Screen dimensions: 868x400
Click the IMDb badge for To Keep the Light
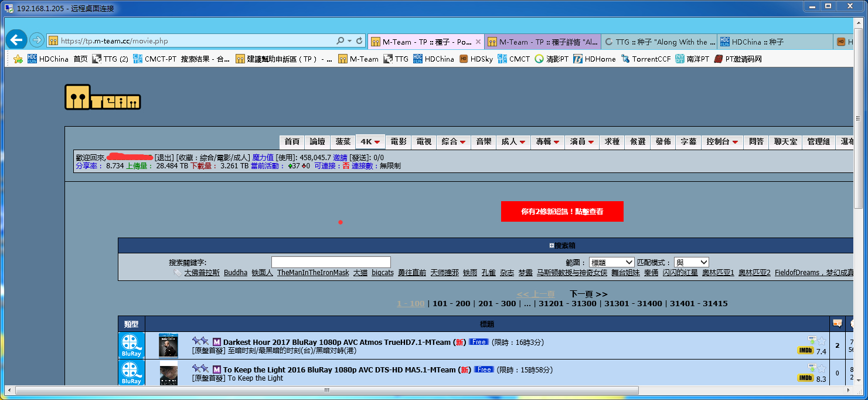pyautogui.click(x=805, y=378)
